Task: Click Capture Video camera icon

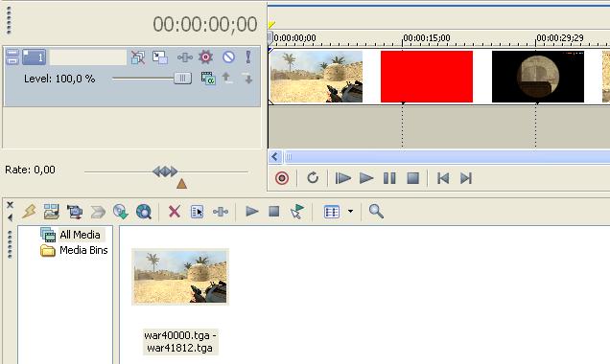Action: tap(74, 212)
